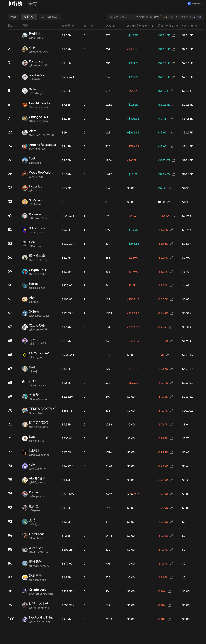Sort by 交易量 column arrows
Image resolution: width=206 pixels, height=644 pixels.
(x=73, y=26)
